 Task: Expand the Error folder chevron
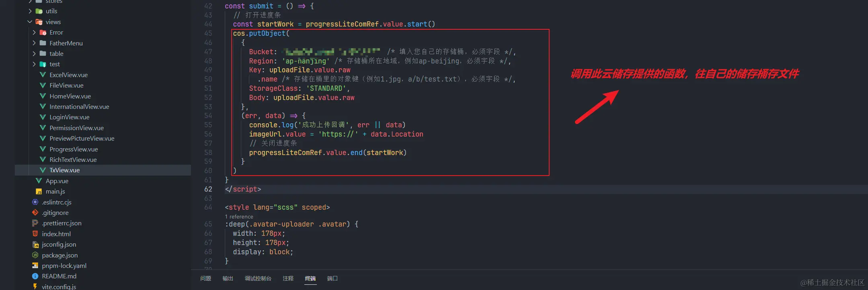[34, 33]
